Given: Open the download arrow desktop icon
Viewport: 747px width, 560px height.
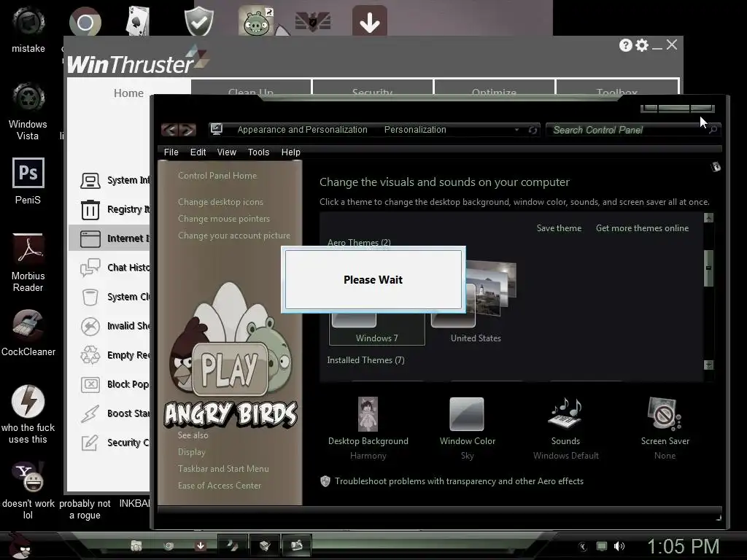Looking at the screenshot, I should 370,21.
